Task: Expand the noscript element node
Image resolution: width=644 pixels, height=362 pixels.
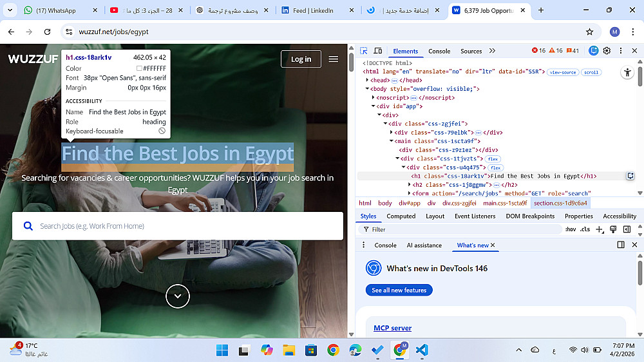Action: (x=373, y=97)
